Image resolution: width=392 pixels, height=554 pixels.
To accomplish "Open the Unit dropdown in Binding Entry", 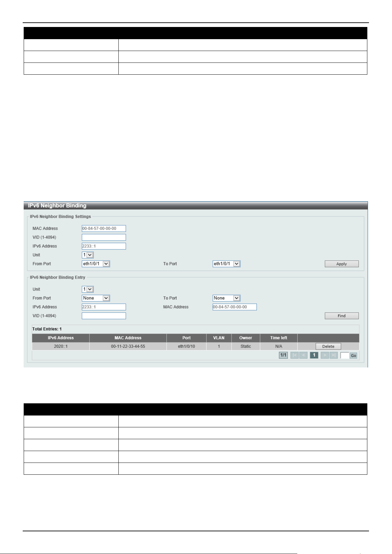I will click(x=88, y=289).
